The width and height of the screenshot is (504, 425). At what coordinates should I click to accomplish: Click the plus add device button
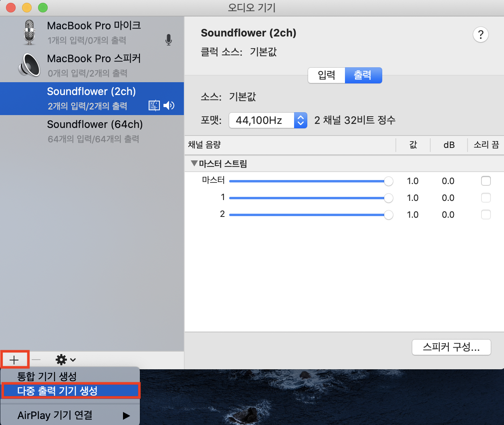[14, 360]
